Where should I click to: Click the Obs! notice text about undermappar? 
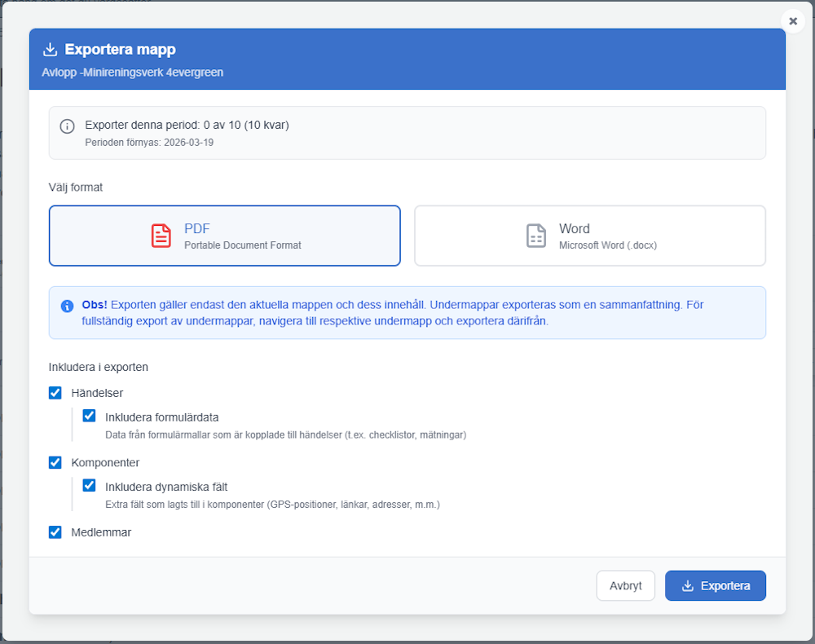tap(393, 313)
